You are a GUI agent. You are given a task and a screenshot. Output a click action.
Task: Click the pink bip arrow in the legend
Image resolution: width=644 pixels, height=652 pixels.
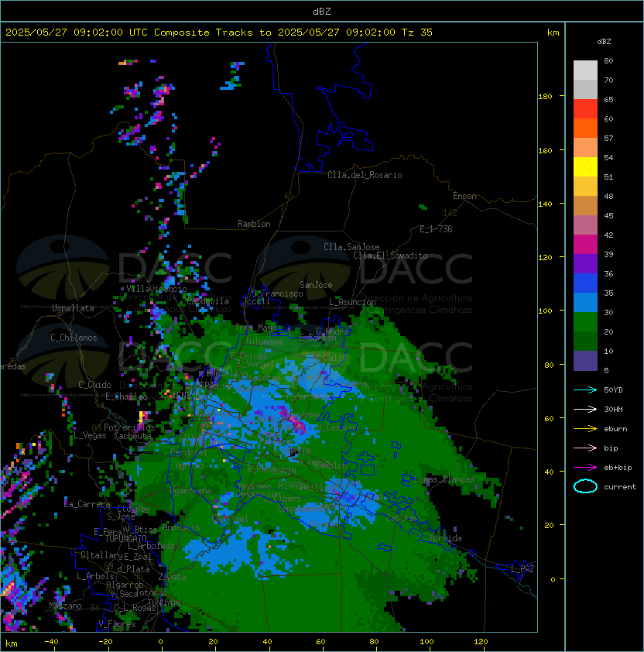pos(585,448)
